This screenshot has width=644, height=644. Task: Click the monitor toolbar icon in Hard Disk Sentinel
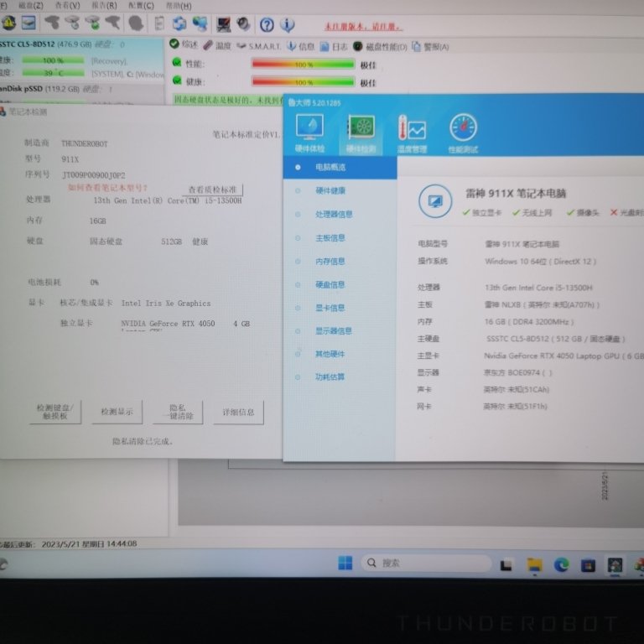(x=223, y=24)
